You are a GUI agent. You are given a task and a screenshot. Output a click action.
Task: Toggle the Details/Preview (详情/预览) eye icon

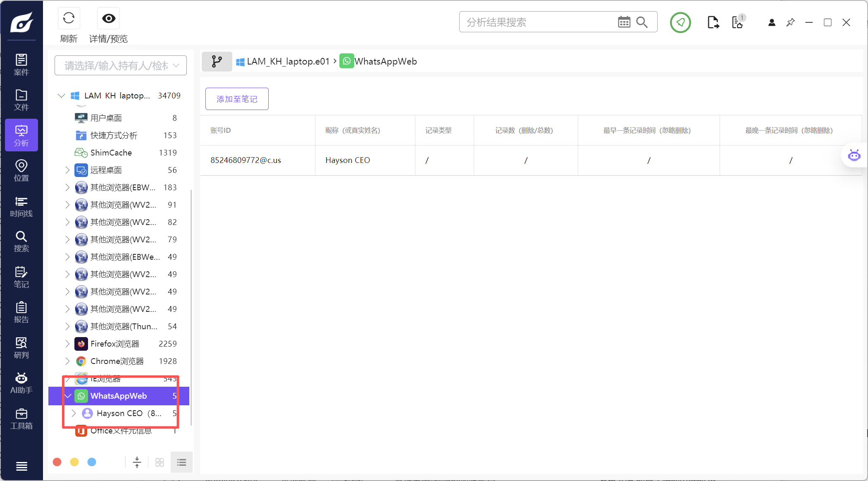(x=109, y=18)
